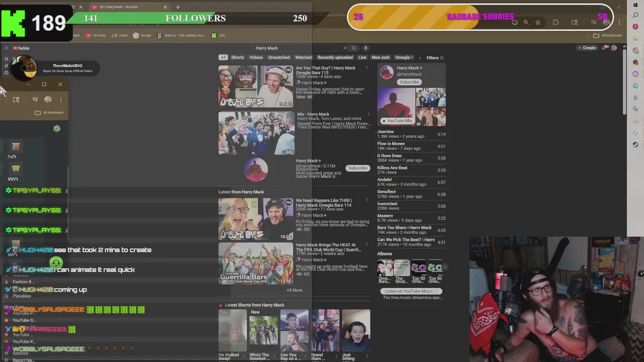Play the song Killing Any Beat
Screen dimensions: 644x362
coord(411,170)
